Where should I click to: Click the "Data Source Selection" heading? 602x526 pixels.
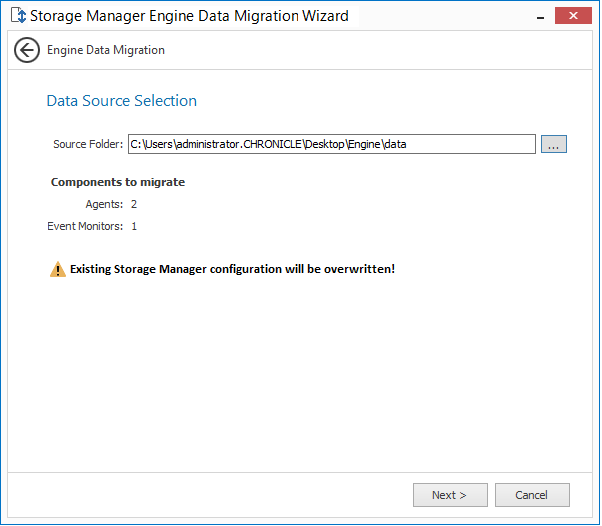pyautogui.click(x=122, y=101)
